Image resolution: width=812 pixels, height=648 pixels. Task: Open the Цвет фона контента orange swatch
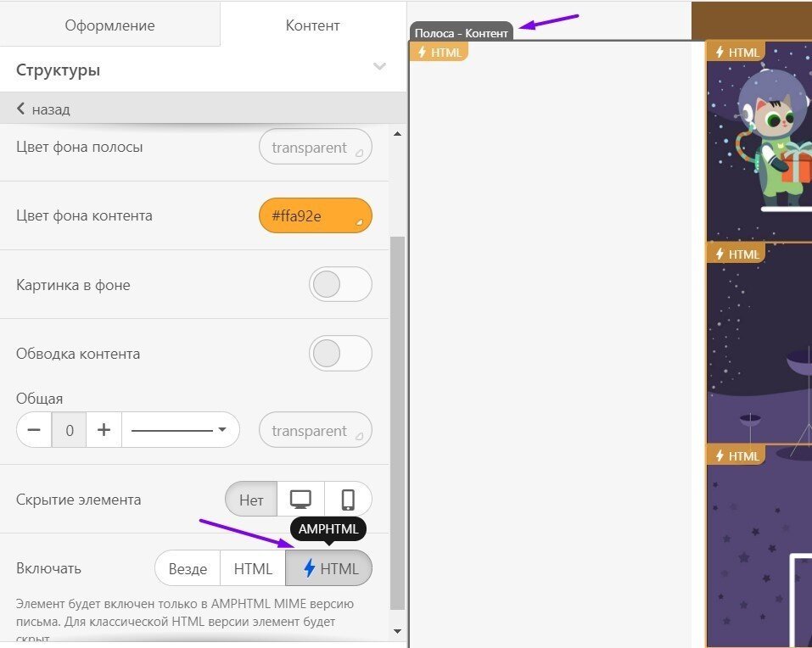(315, 215)
